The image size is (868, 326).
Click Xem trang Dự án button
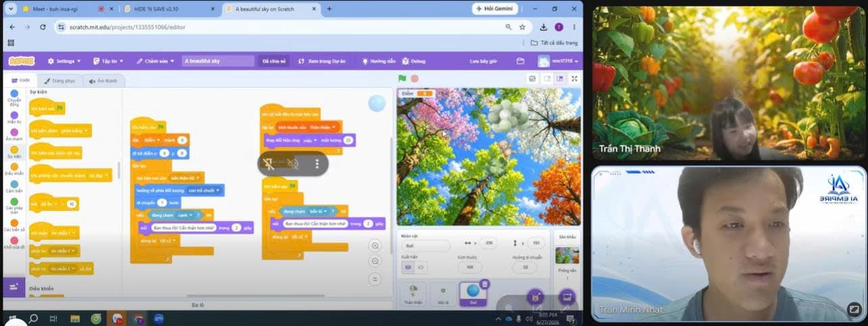pos(322,61)
